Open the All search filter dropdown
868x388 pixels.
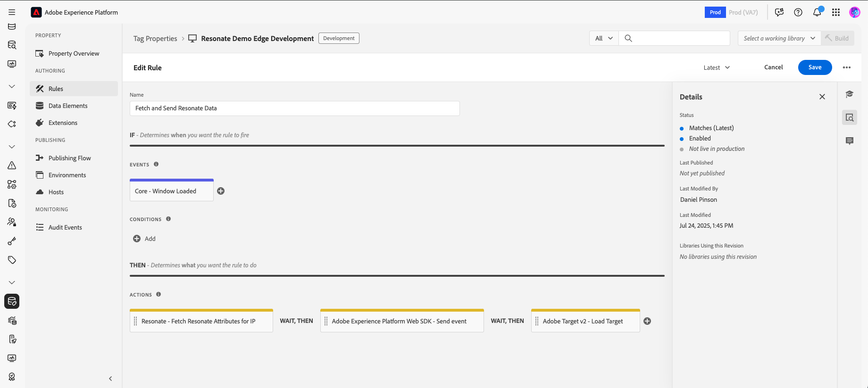tap(604, 38)
